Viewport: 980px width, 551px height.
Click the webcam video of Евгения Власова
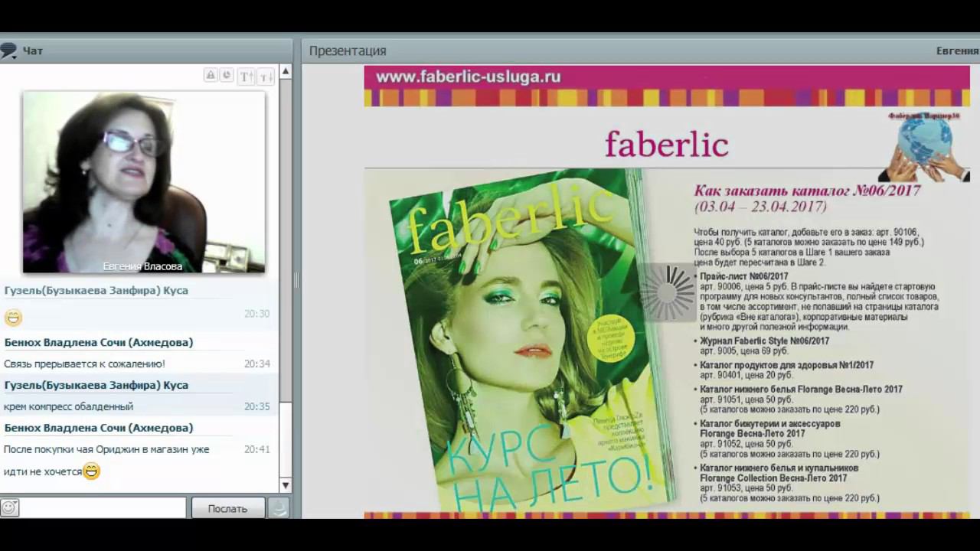pyautogui.click(x=144, y=182)
